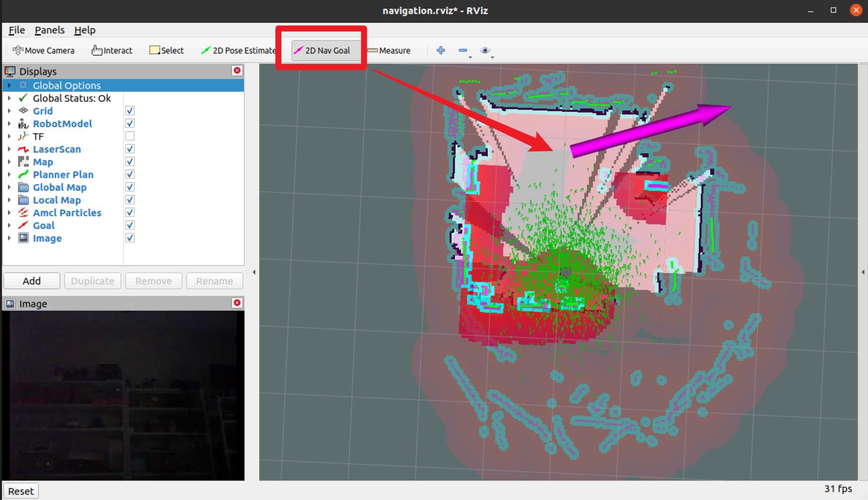Image resolution: width=868 pixels, height=500 pixels.
Task: Uncheck the Image display checkbox
Action: tap(130, 238)
